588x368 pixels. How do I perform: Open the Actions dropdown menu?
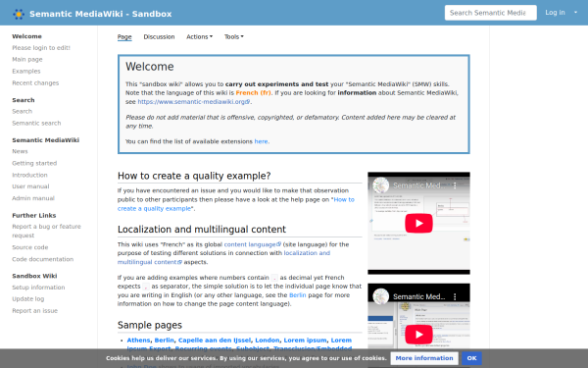[199, 37]
